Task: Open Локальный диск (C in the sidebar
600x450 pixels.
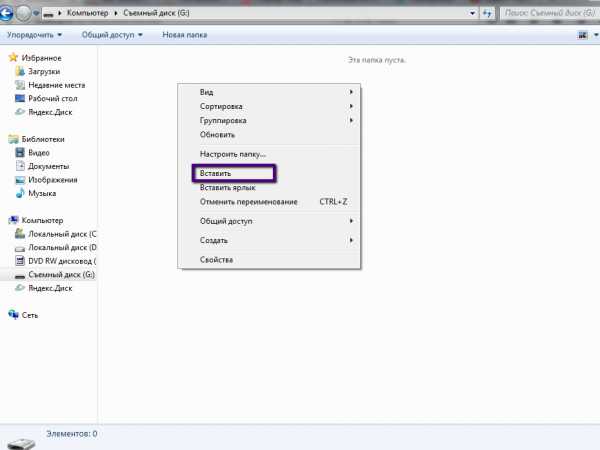Action: pos(62,234)
